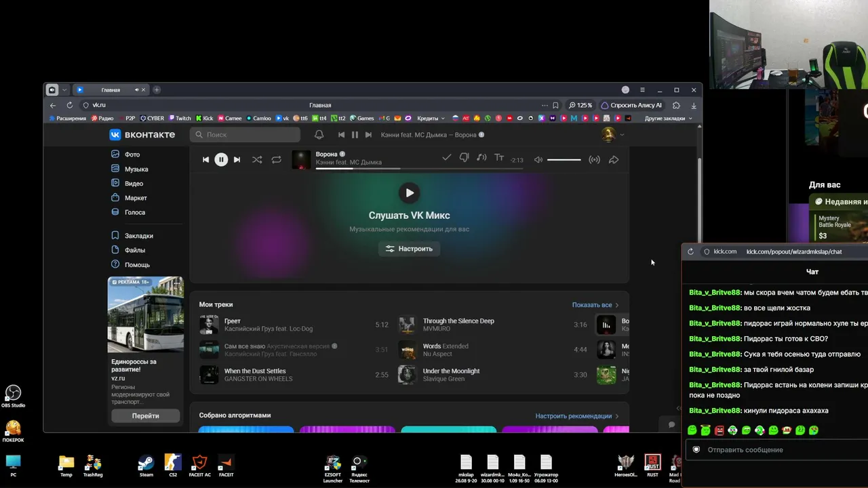Viewport: 868px width, 488px height.
Task: Go to previous track from header mini-player
Action: pyautogui.click(x=341, y=135)
